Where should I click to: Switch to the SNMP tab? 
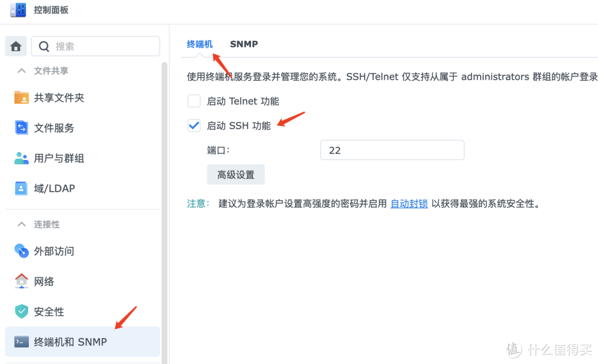pyautogui.click(x=244, y=44)
